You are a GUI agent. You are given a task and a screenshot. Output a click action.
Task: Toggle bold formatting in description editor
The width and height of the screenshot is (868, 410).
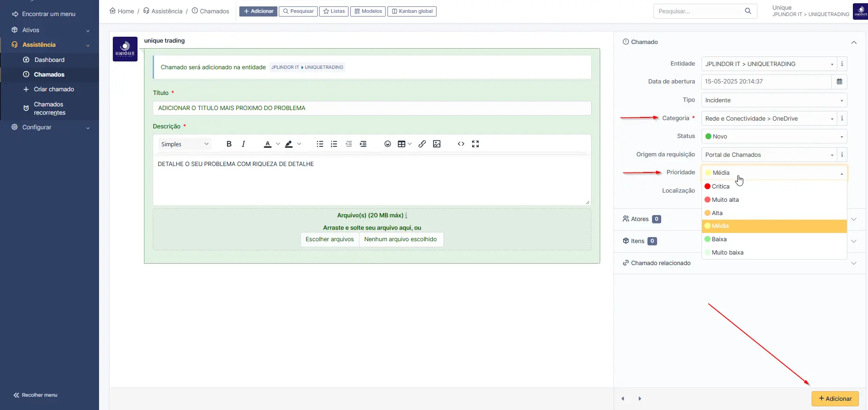pyautogui.click(x=229, y=144)
